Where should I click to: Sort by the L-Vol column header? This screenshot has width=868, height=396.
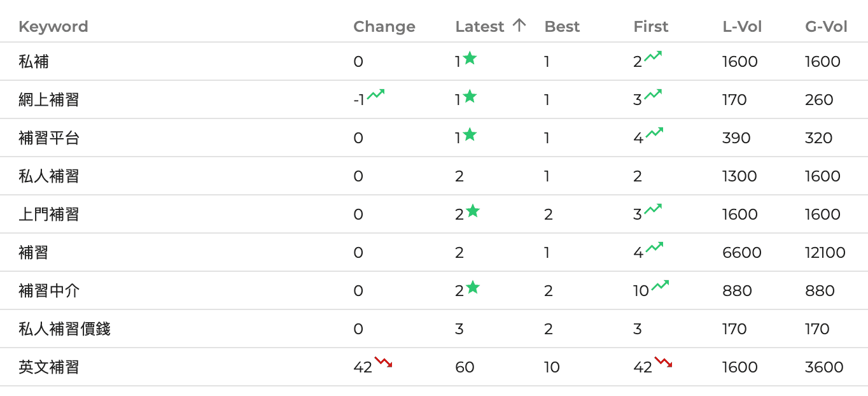pyautogui.click(x=742, y=27)
